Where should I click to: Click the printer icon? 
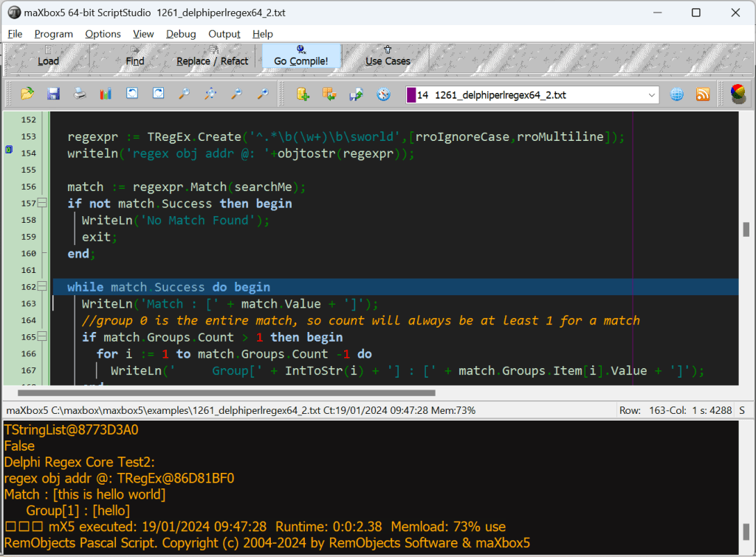click(80, 94)
